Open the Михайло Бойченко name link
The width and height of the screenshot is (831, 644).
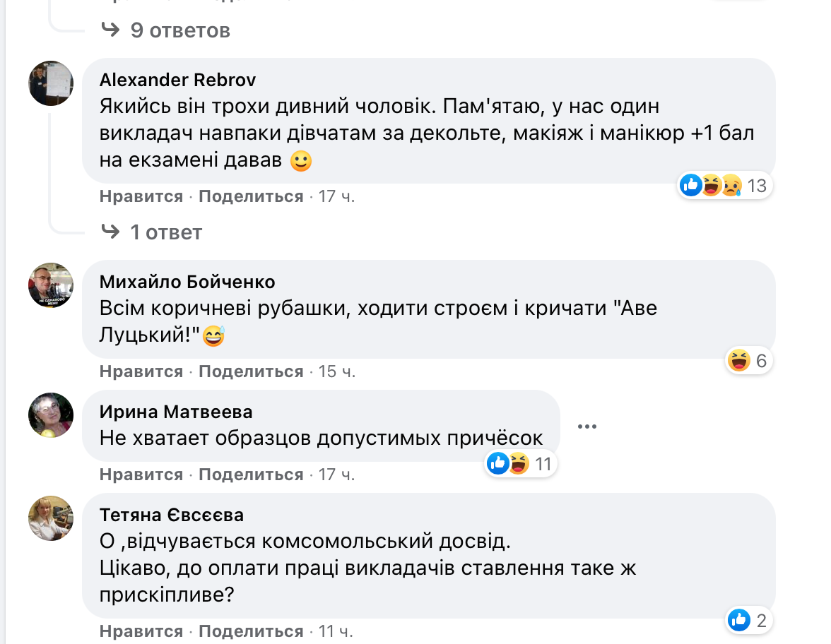click(187, 282)
